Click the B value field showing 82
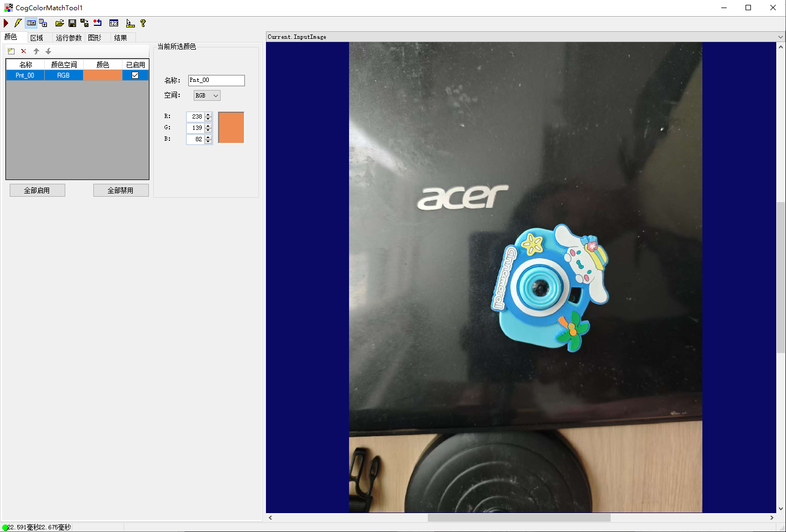Screen dimensions: 786x532 click(195, 139)
